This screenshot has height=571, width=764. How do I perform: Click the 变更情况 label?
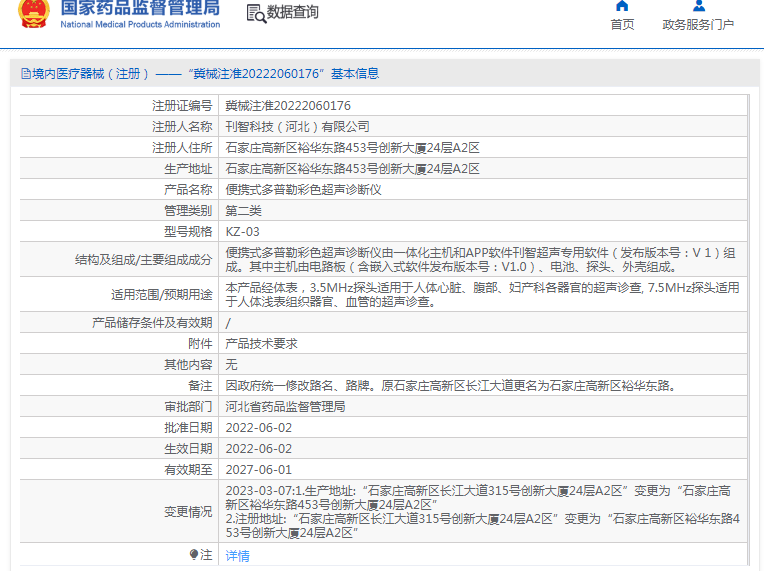[x=188, y=512]
